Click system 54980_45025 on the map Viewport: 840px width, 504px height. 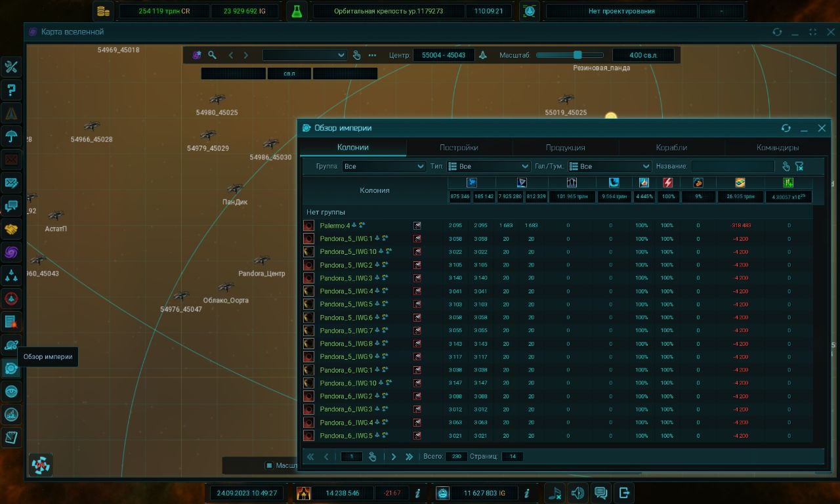click(x=217, y=100)
